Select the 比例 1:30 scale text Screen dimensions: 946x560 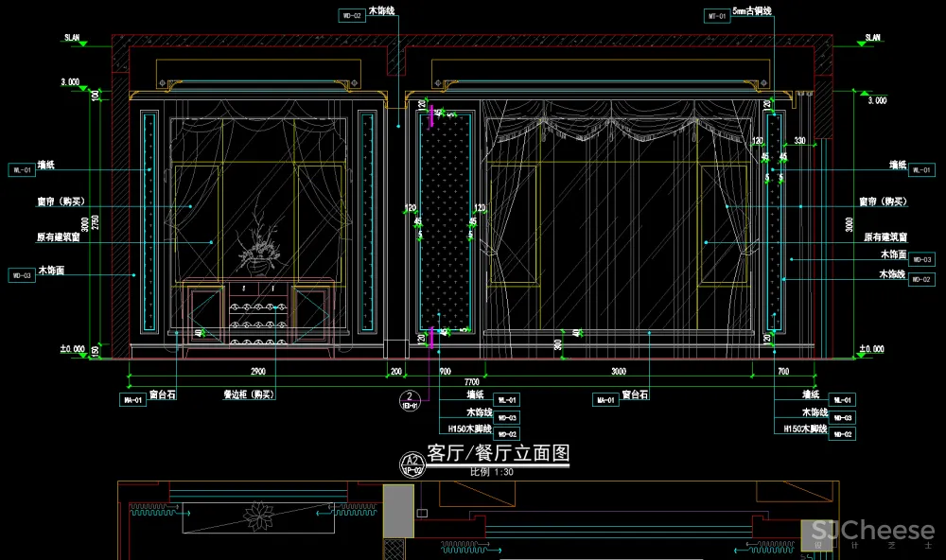[x=491, y=471]
